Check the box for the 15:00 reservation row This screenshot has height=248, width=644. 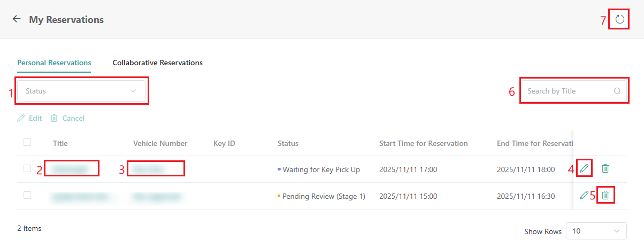click(x=27, y=195)
